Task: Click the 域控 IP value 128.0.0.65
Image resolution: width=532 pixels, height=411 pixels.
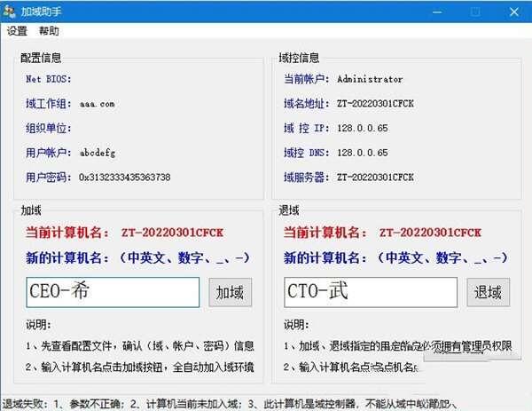Action: click(363, 128)
